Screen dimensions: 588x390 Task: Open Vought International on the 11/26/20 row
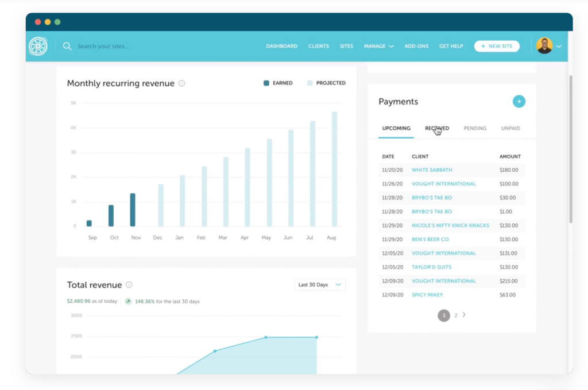[x=444, y=184]
